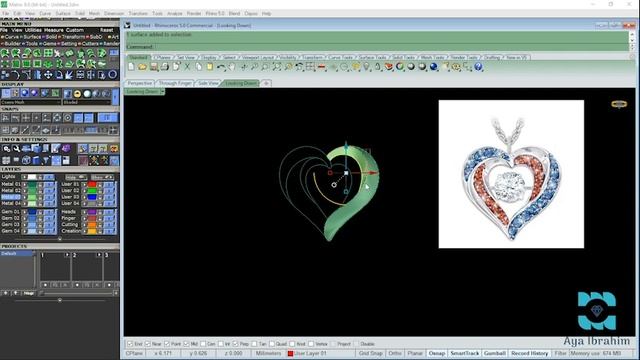
Task: Click the Cut scissors icon
Action: point(187,67)
